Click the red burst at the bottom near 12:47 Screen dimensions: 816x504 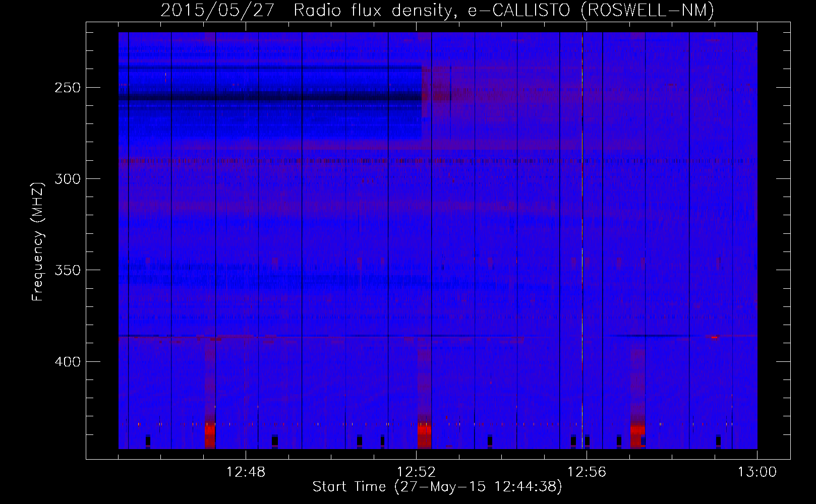210,436
